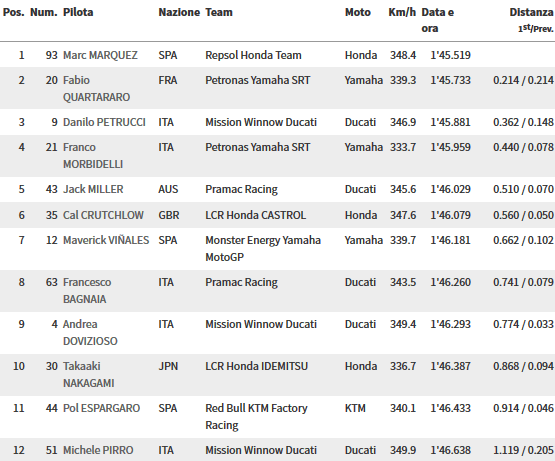Viewport: 555px width, 461px height.
Task: Click top speed value 349.9
Action: click(x=403, y=450)
